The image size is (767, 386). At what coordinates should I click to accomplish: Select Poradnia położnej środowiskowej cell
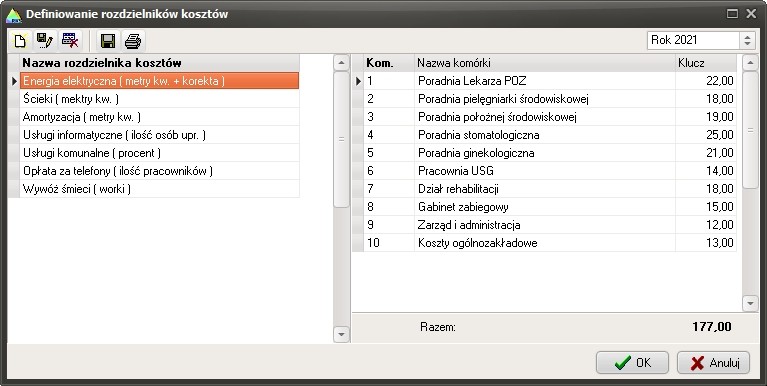click(544, 117)
